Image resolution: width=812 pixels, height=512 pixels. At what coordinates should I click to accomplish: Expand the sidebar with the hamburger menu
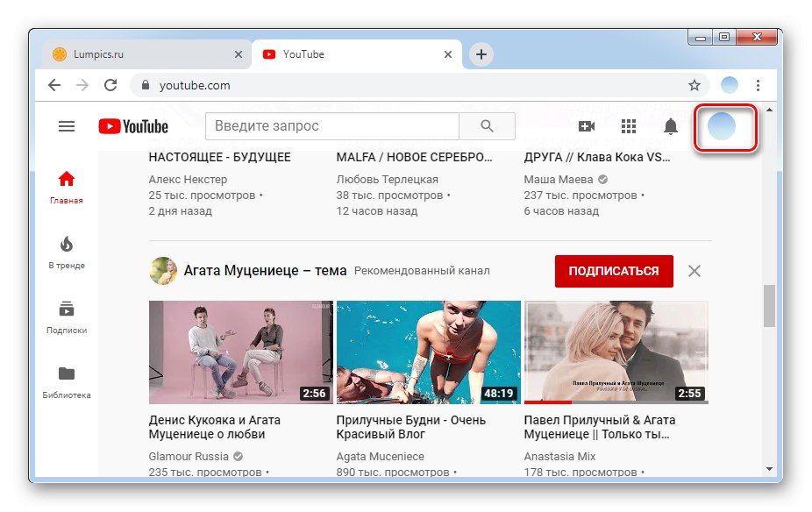click(66, 125)
